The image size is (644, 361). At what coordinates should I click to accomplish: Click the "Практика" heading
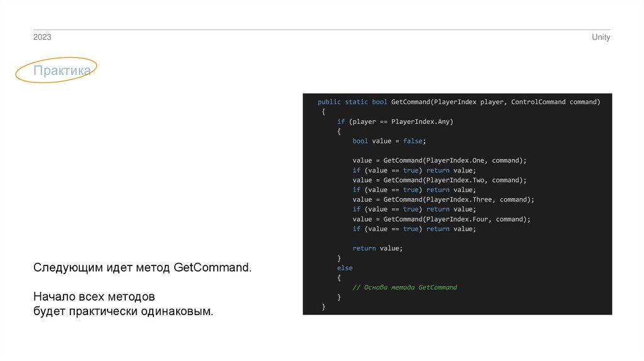click(62, 70)
